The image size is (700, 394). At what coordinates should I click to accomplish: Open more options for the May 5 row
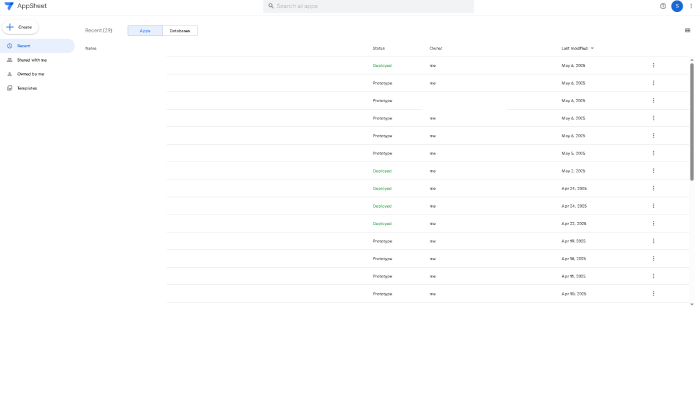click(x=654, y=153)
